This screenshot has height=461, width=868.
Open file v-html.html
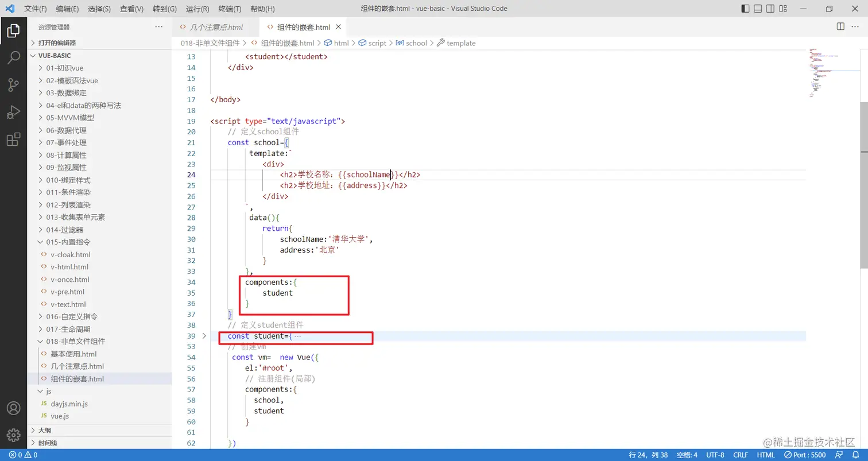(100, 267)
